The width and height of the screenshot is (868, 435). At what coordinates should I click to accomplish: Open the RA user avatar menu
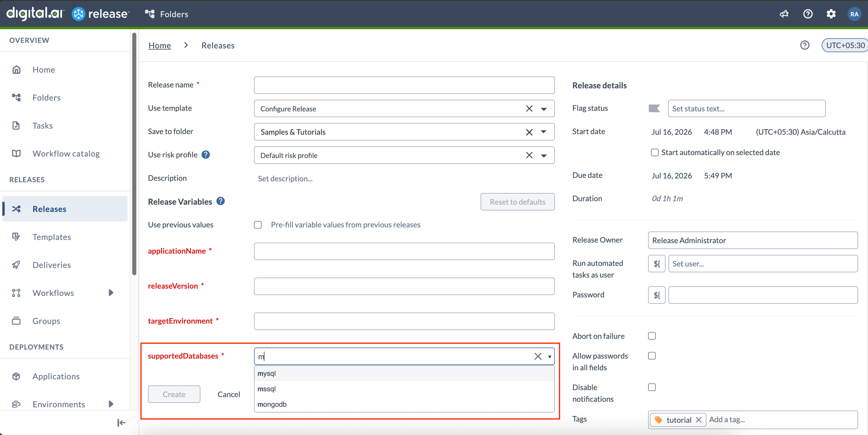point(854,14)
